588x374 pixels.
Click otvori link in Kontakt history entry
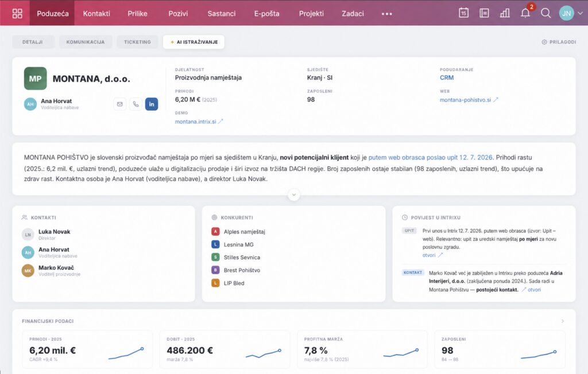pos(531,290)
